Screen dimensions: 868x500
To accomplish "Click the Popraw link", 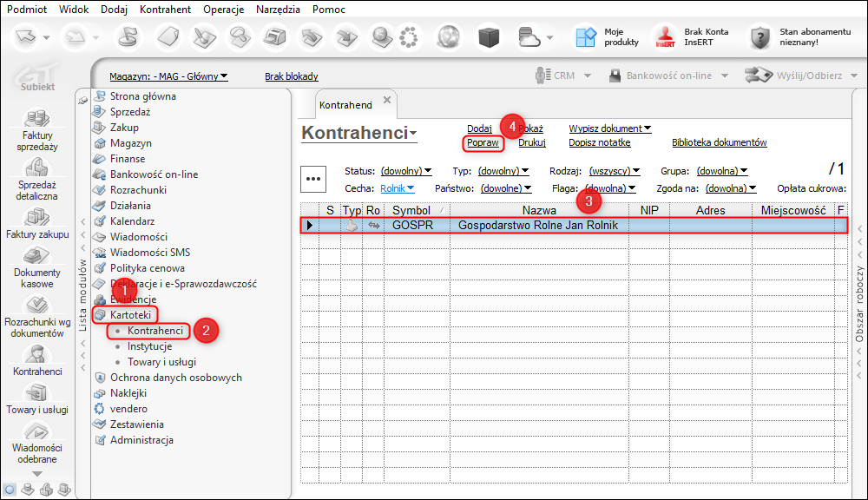I will pyautogui.click(x=482, y=142).
